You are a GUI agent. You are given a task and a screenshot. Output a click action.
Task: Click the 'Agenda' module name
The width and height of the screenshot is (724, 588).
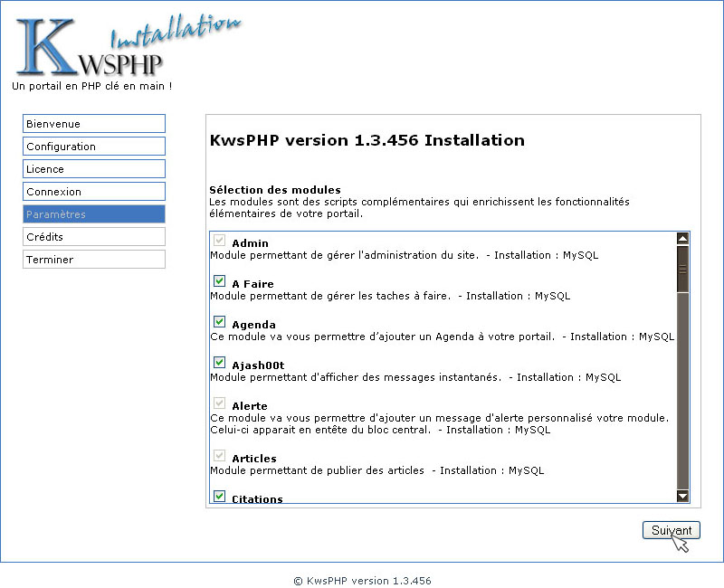click(253, 325)
